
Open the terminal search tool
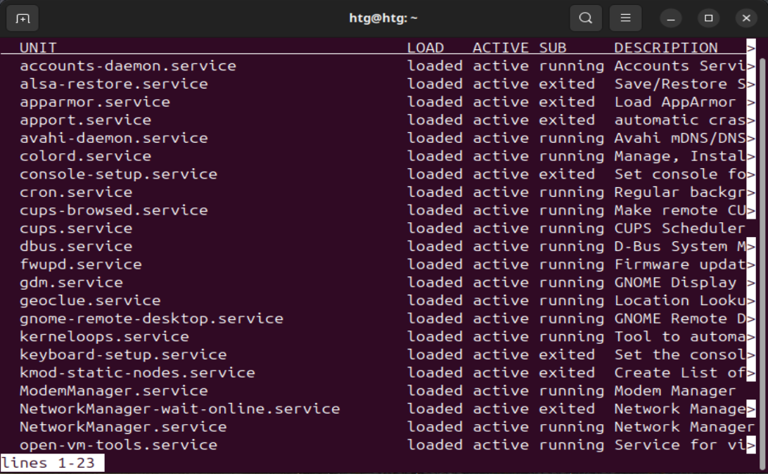(x=586, y=18)
